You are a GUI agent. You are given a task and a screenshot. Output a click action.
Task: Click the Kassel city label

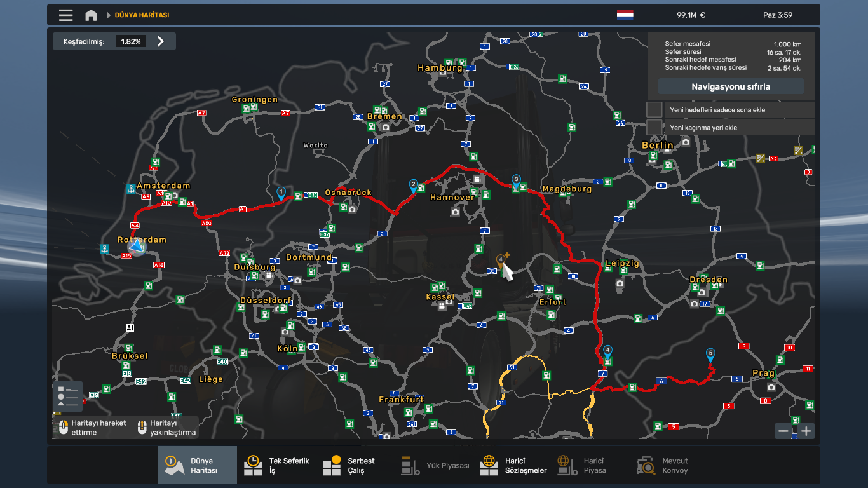[440, 297]
